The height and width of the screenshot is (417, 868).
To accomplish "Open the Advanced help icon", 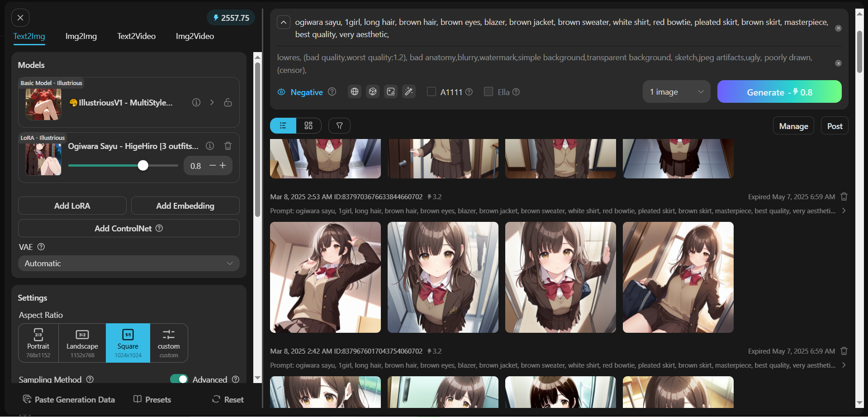I will coord(236,379).
